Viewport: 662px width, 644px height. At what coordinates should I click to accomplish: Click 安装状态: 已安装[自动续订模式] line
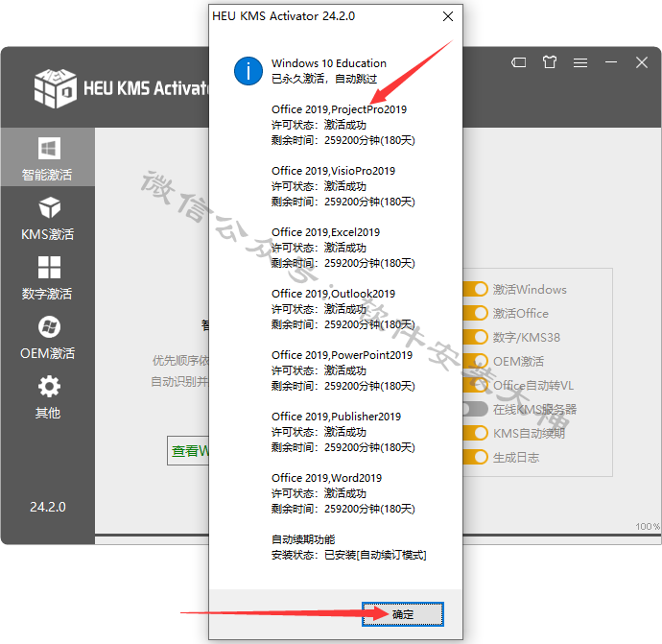(x=348, y=555)
